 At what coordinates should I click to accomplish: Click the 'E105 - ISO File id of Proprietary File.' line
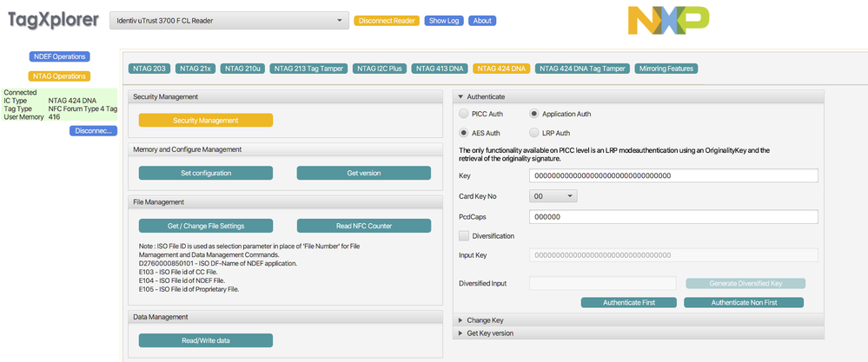click(189, 289)
